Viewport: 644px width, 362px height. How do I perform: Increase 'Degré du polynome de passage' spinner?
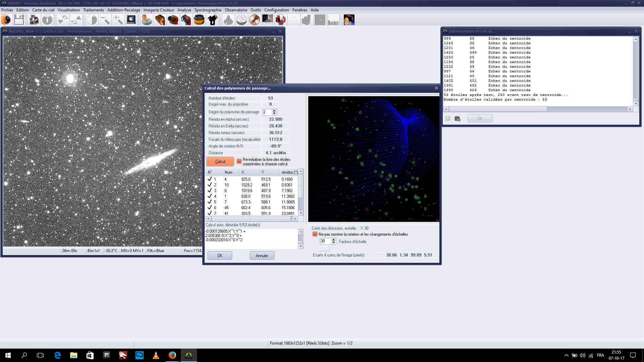tap(274, 111)
